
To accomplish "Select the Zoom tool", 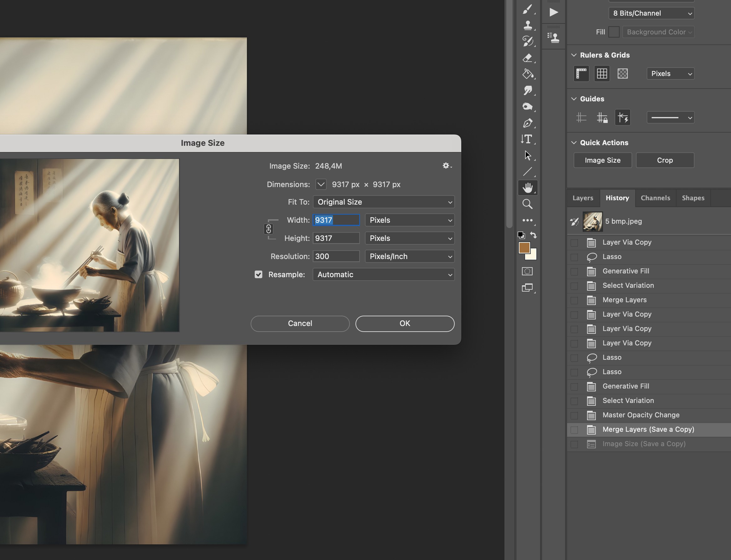I will [528, 204].
